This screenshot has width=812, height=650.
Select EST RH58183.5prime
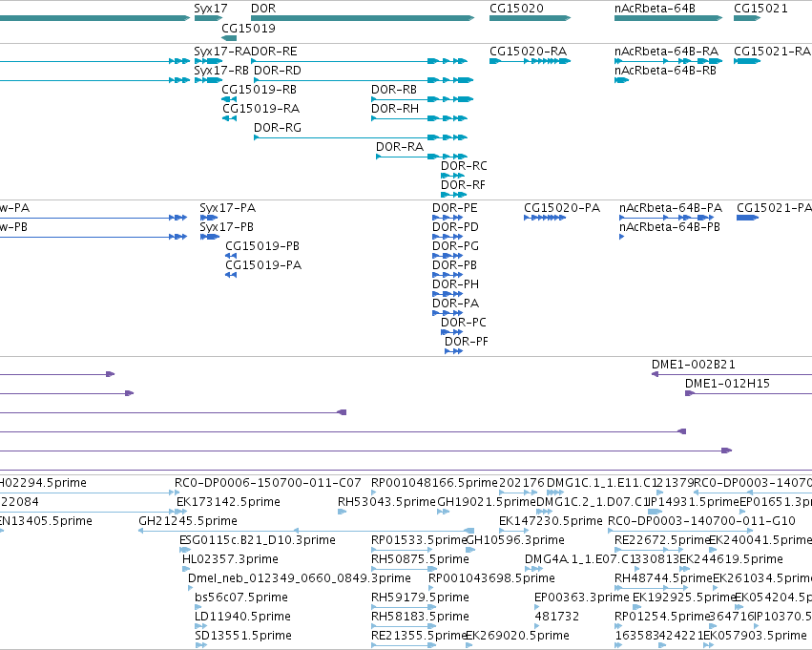[x=420, y=617]
